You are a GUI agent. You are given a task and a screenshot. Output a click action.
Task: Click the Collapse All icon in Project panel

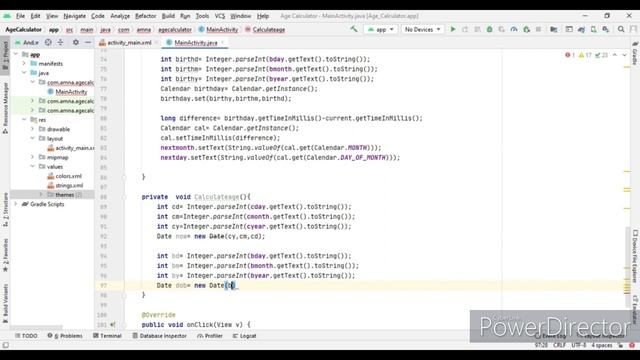(60, 42)
